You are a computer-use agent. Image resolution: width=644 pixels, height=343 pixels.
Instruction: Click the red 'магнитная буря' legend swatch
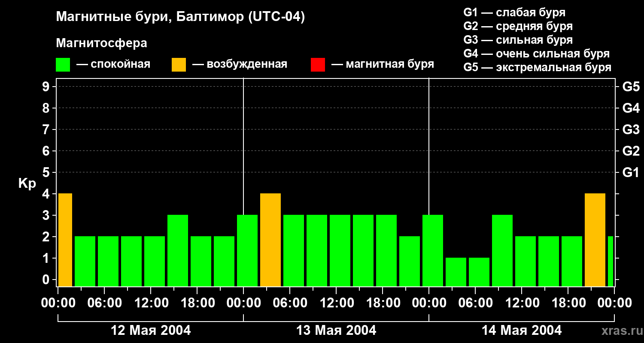coord(318,65)
